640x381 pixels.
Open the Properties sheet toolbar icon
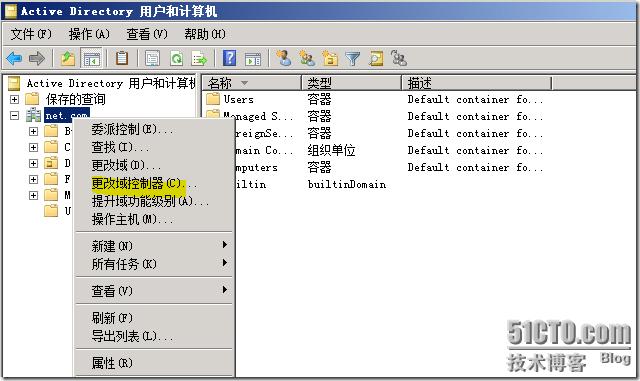point(153,58)
